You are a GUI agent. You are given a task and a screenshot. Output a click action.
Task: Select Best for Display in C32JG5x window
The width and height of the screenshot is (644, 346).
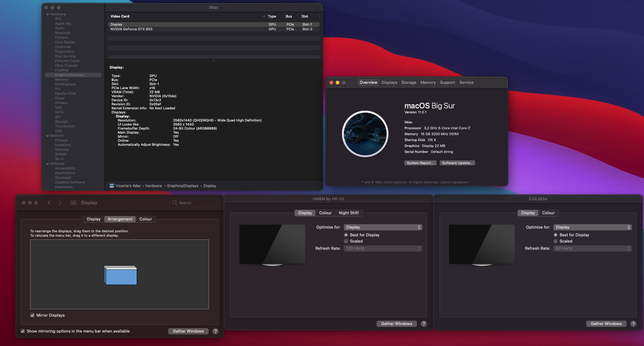click(x=555, y=235)
